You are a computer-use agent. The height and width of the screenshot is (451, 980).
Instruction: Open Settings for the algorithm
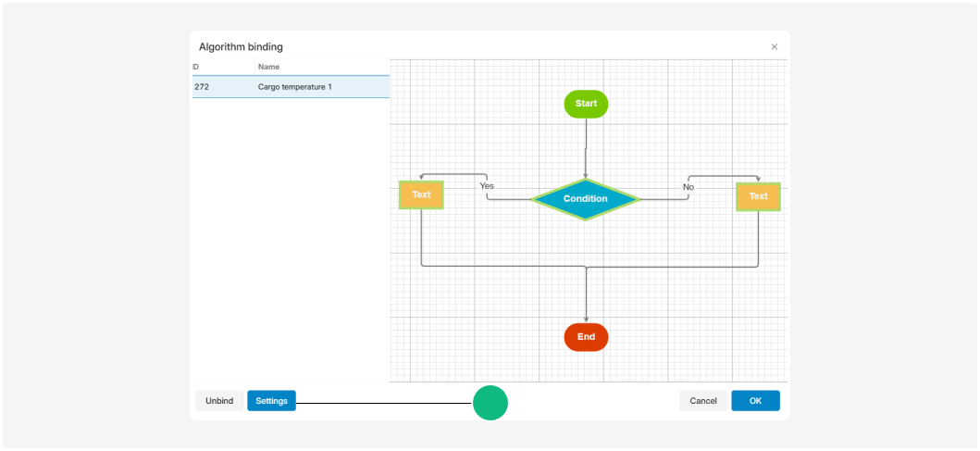pyautogui.click(x=271, y=401)
